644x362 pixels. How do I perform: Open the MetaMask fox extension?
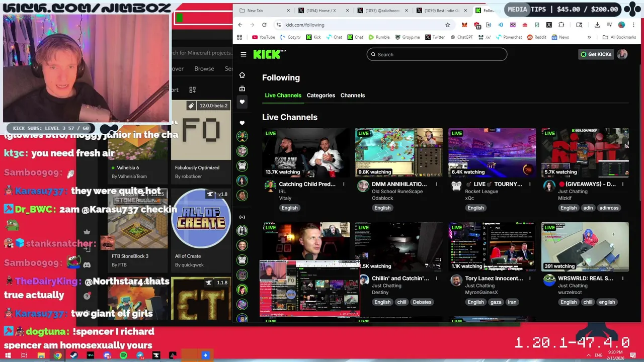464,25
